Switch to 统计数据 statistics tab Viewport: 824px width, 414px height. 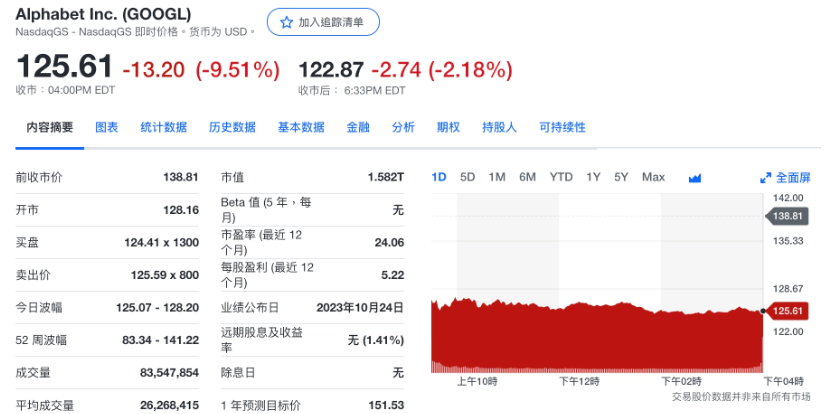pos(163,127)
